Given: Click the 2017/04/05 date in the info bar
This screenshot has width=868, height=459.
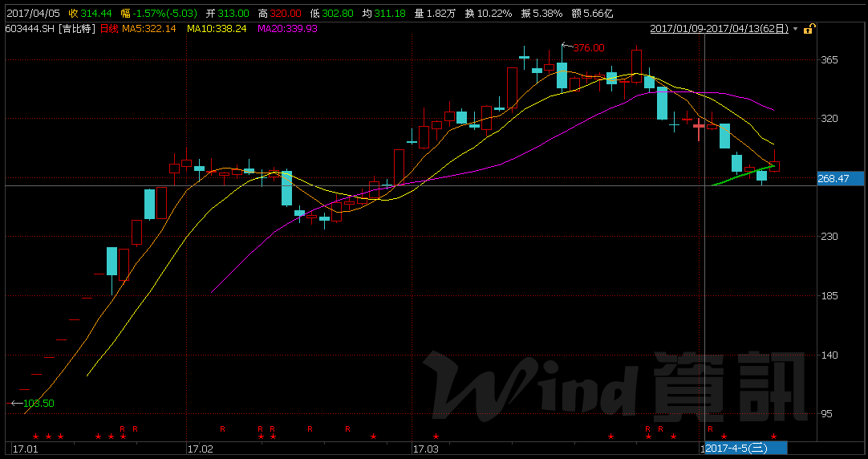Looking at the screenshot, I should click(32, 14).
